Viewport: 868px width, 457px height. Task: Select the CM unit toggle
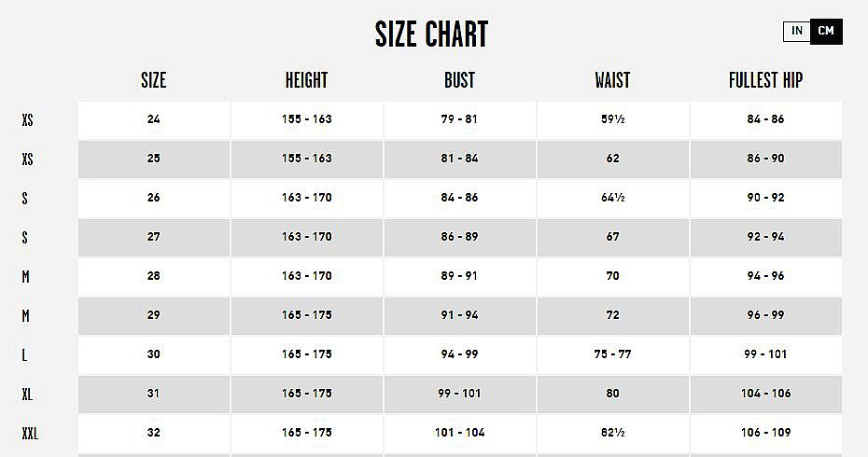click(826, 32)
